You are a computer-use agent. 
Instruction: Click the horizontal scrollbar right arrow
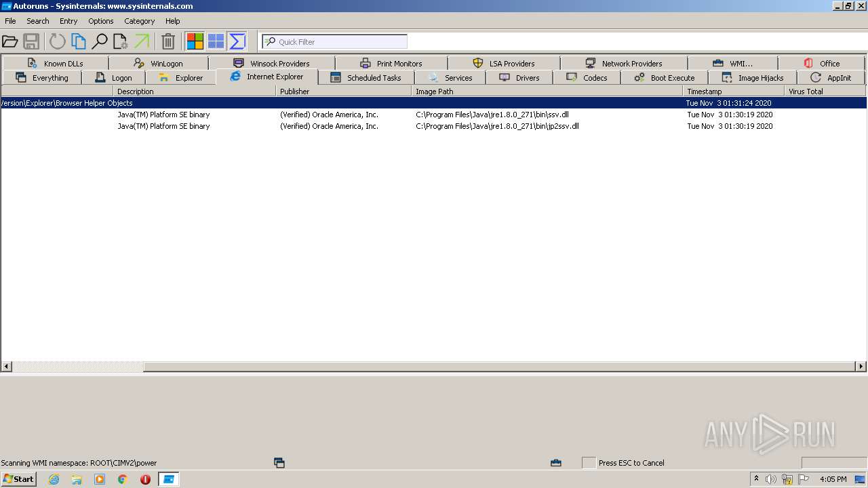tap(861, 367)
